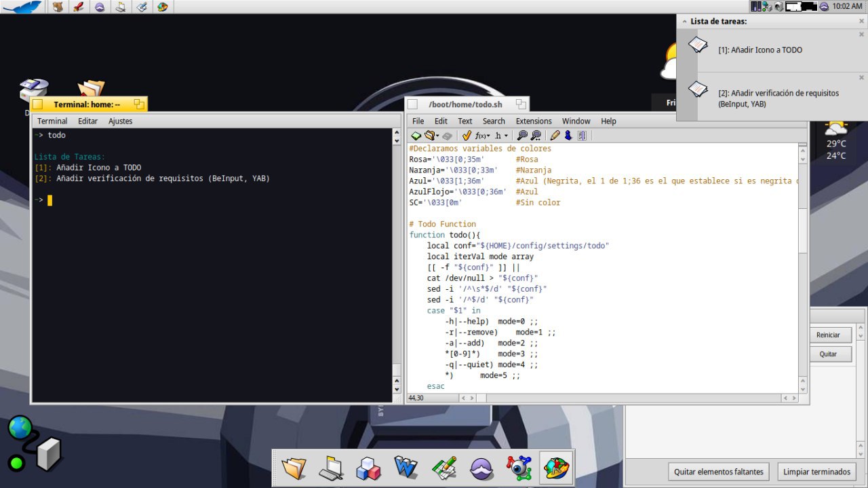
Task: Click the Open folder icon in editor toolbar
Action: (429, 136)
